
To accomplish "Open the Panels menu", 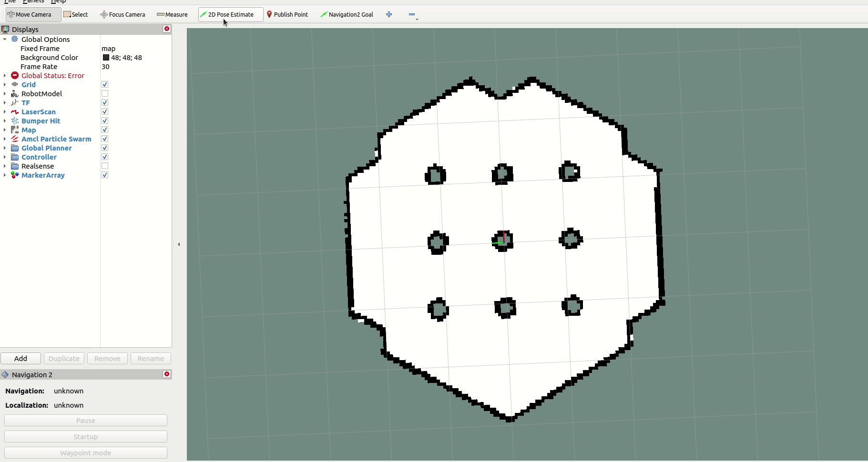I will click(33, 2).
